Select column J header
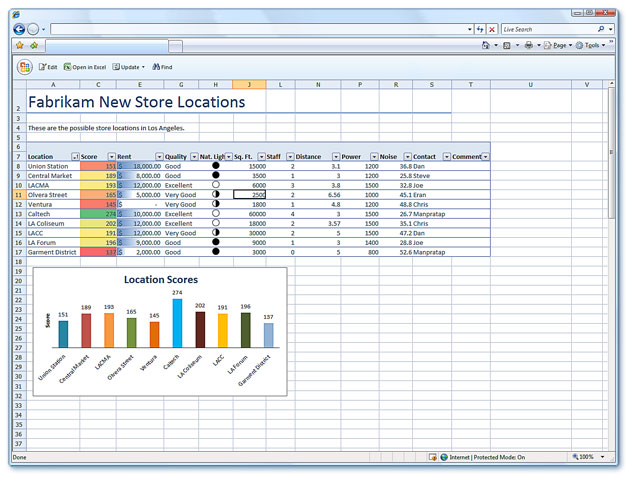630x477 pixels. (x=249, y=84)
